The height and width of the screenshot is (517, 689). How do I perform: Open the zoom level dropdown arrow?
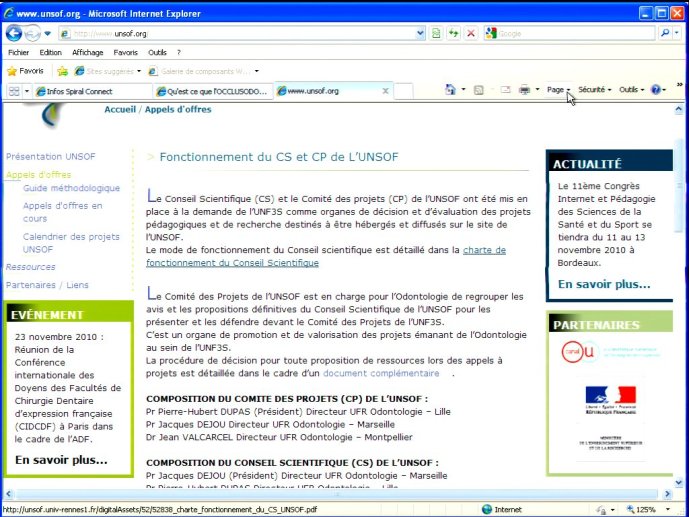pos(668,510)
